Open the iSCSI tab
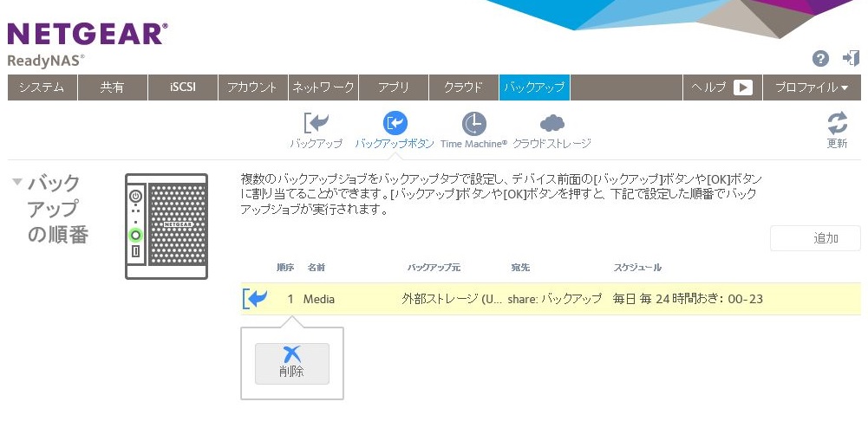This screenshot has width=868, height=447. tap(182, 87)
